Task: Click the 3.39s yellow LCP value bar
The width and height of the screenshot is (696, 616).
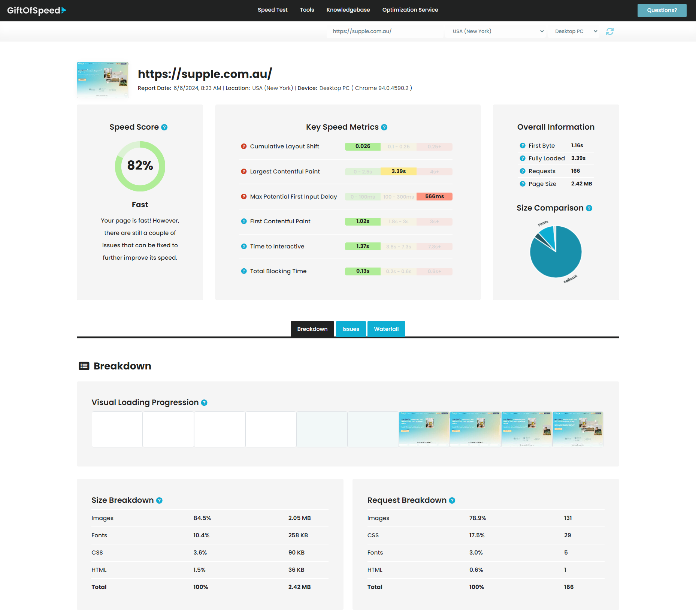Action: click(399, 172)
